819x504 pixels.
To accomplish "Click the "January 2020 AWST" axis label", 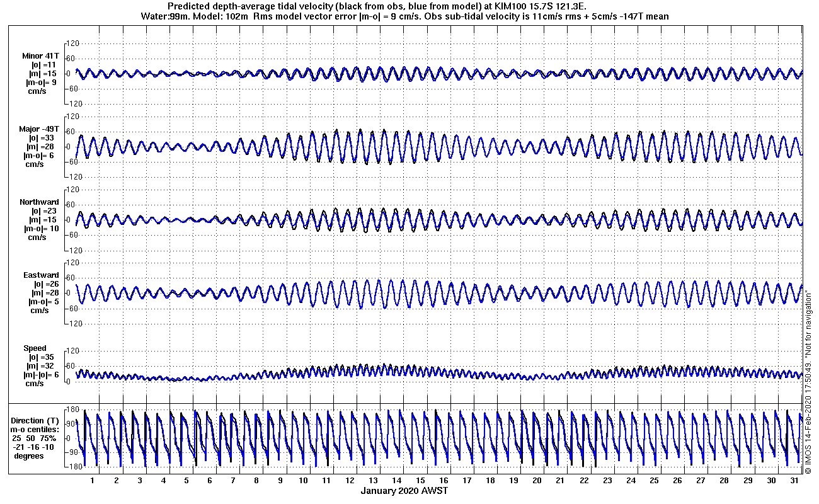I will 404,491.
